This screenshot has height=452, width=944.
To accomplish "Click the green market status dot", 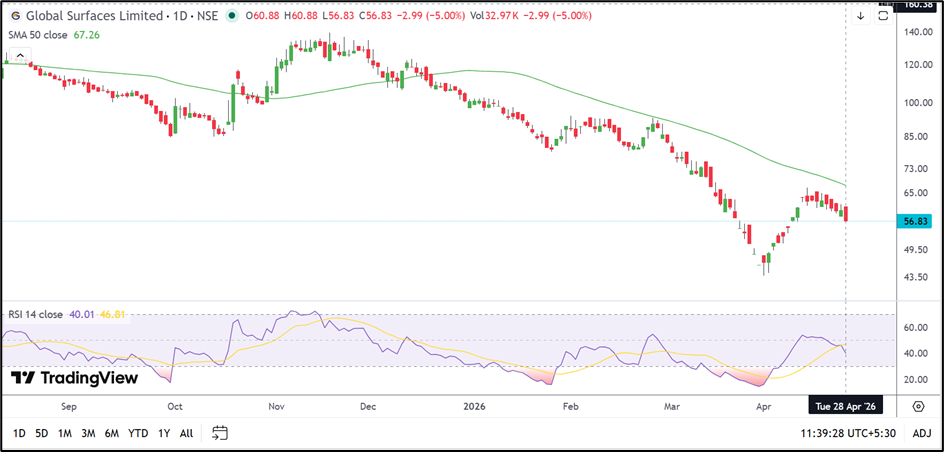I will 233,17.
